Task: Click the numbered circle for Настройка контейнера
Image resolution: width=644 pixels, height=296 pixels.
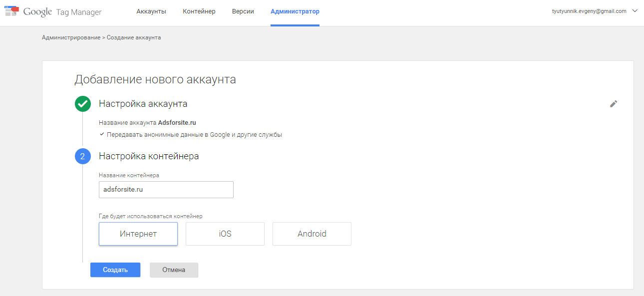Action: [x=82, y=156]
